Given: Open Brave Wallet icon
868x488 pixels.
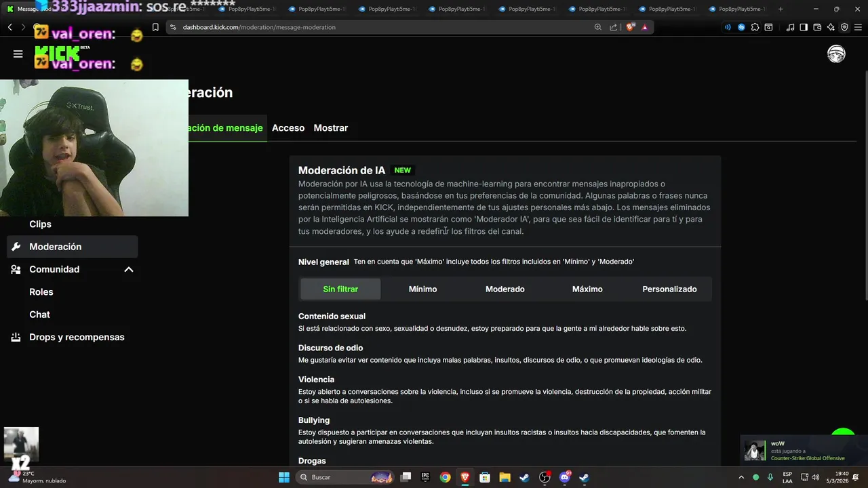Looking at the screenshot, I should (817, 27).
